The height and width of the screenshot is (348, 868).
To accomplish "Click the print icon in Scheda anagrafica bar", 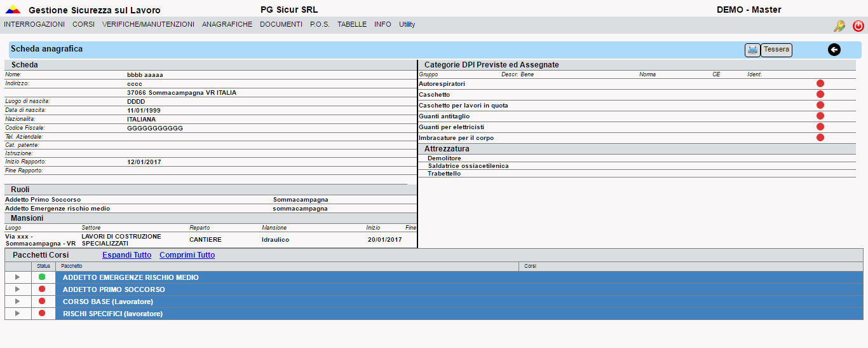I will (752, 50).
